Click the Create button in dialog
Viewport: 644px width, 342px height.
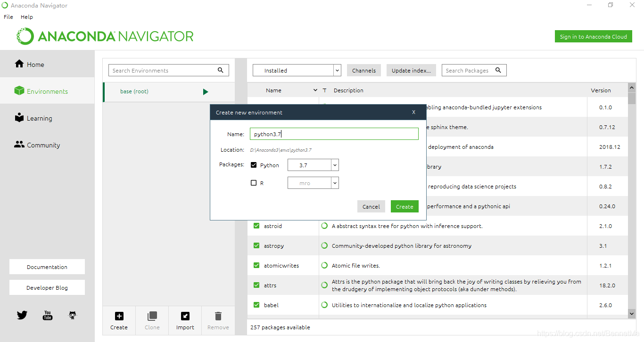[405, 206]
